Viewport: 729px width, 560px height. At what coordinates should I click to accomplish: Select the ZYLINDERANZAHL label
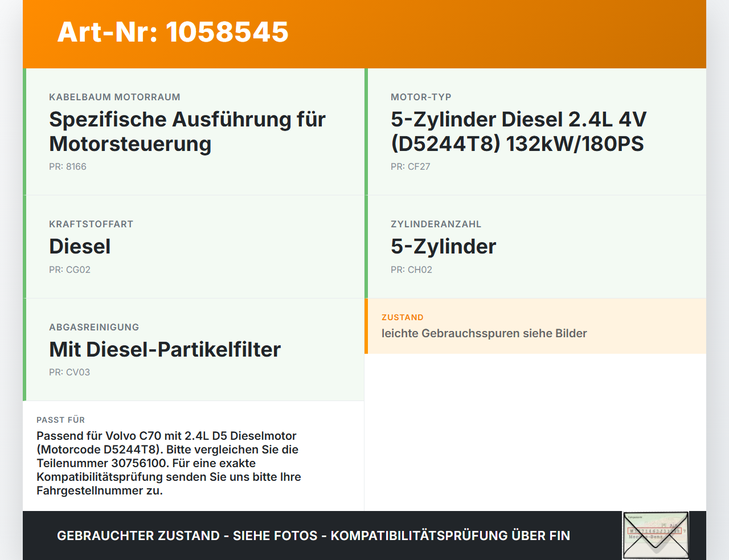pyautogui.click(x=436, y=224)
